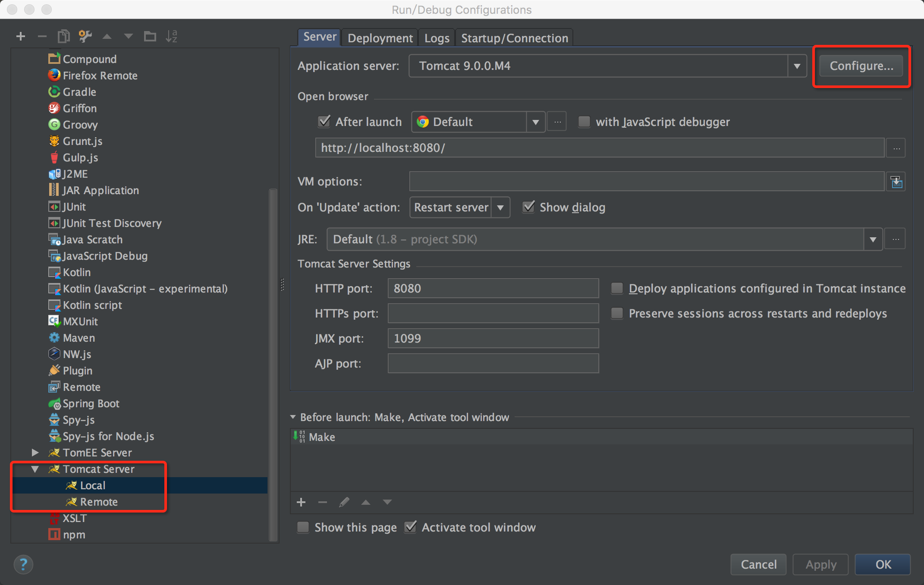Click the help question mark icon
The width and height of the screenshot is (924, 585).
tap(23, 564)
